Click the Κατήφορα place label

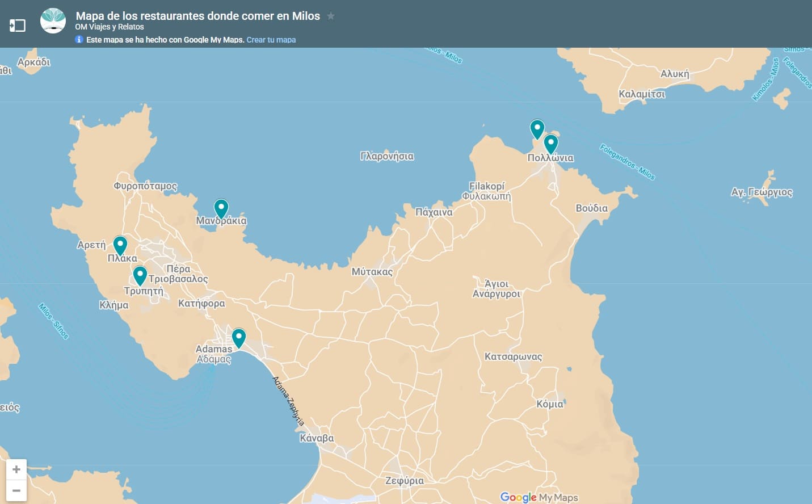point(201,304)
